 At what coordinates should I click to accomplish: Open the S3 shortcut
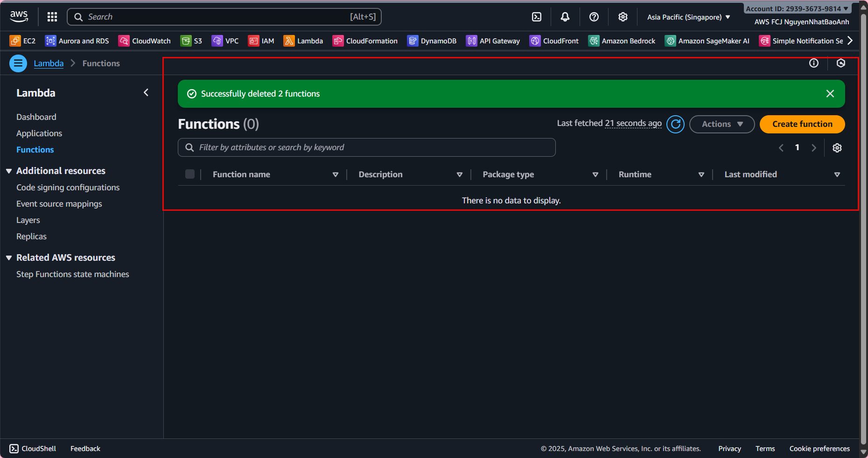(191, 41)
